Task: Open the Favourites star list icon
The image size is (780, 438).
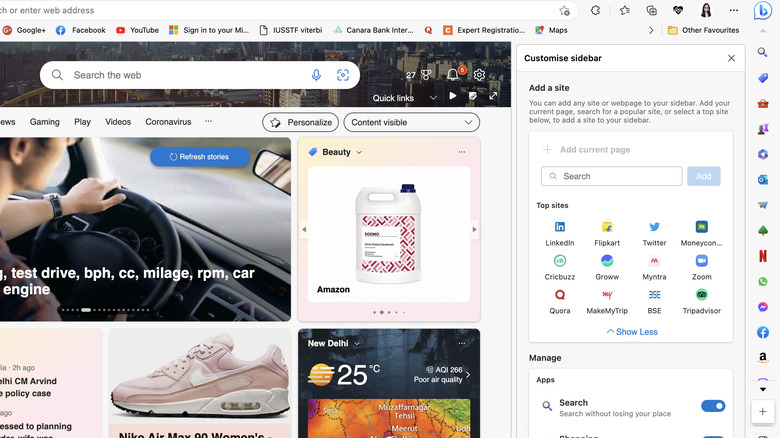Action: coord(625,10)
